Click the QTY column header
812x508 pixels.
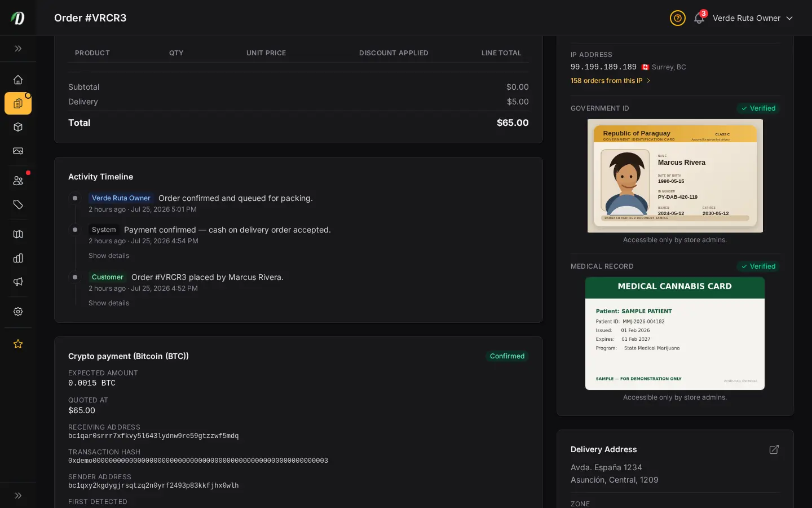click(x=176, y=53)
